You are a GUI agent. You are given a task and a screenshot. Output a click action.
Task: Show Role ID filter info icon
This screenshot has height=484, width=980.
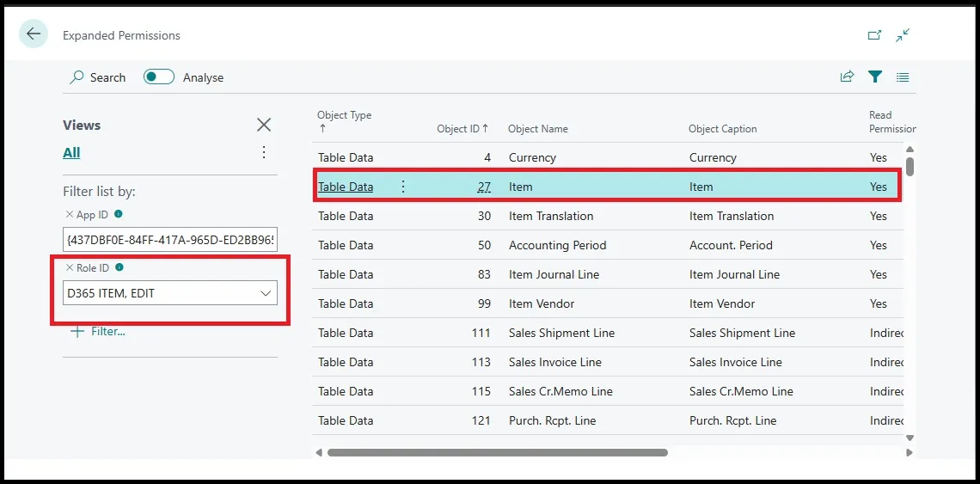pos(119,267)
